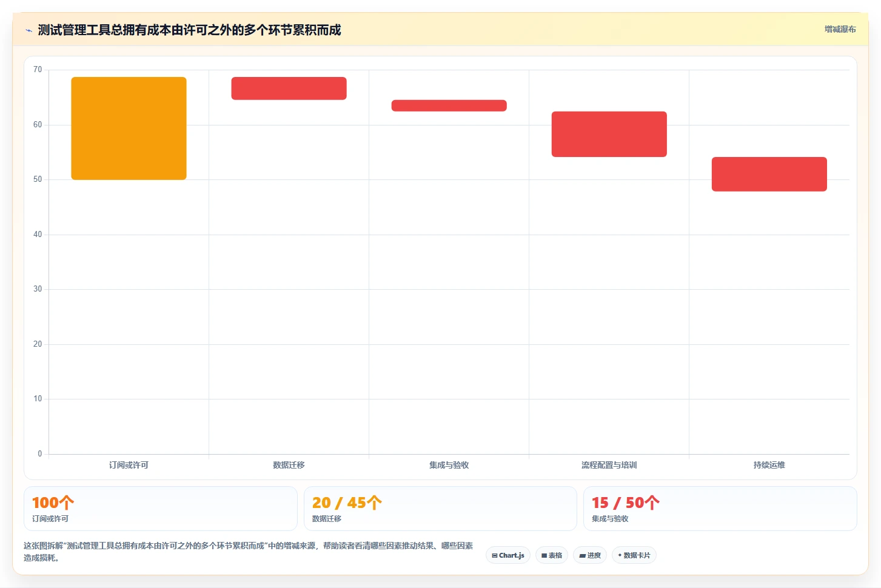Viewport: 881px width, 588px height.
Task: Click the y-axis tick 50
Action: click(38, 179)
